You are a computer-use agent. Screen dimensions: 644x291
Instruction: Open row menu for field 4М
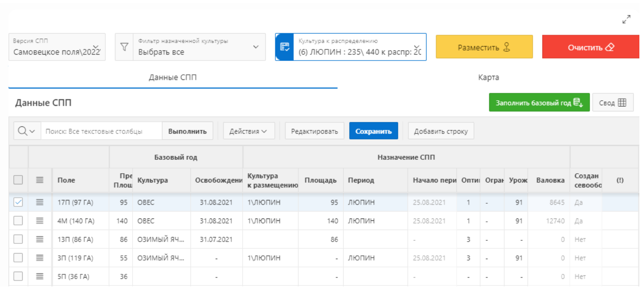(40, 221)
